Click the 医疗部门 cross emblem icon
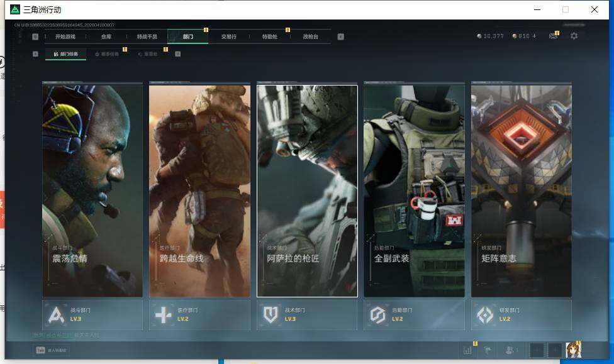The height and width of the screenshot is (364, 614). (164, 315)
